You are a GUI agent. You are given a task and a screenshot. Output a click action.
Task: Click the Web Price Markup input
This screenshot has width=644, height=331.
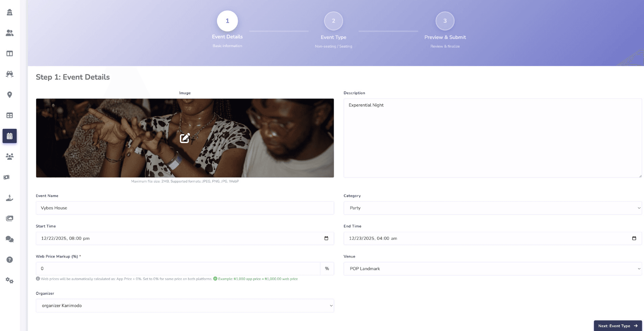point(178,268)
